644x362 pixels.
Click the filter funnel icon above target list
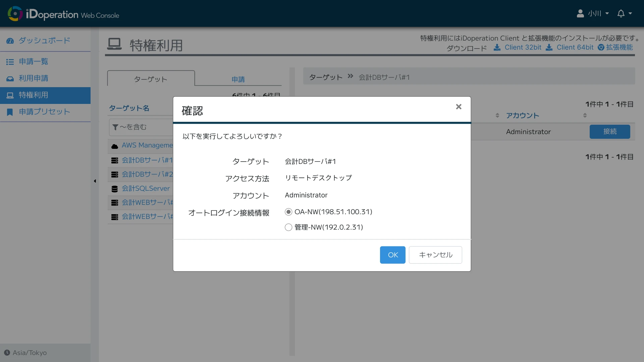[x=116, y=127]
